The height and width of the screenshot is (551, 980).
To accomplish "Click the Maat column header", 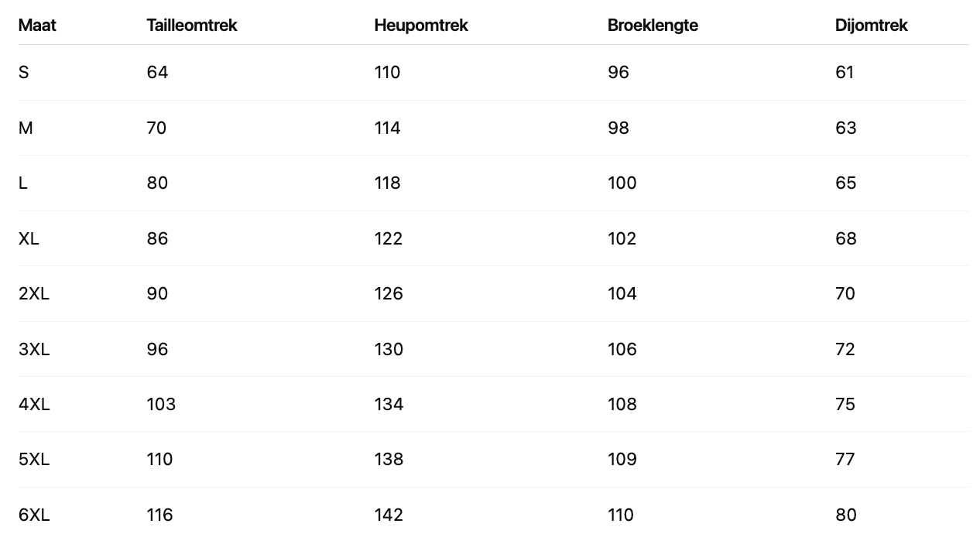I will pyautogui.click(x=37, y=26).
